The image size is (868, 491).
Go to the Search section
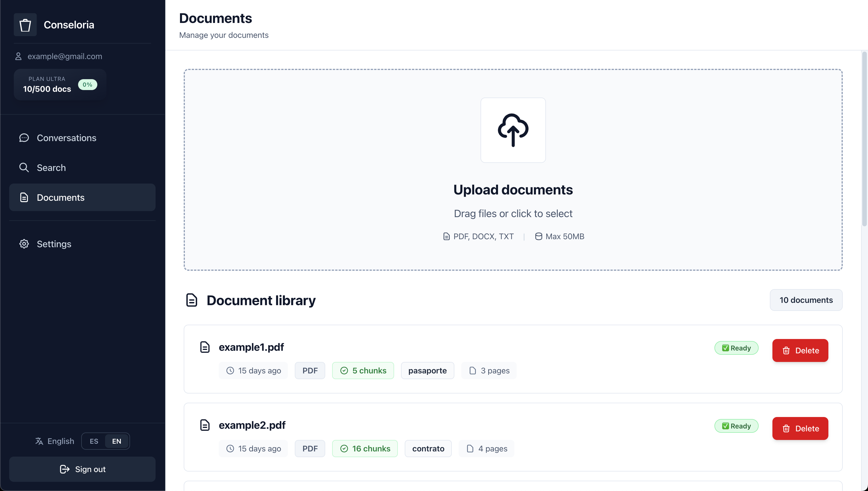[x=51, y=167]
